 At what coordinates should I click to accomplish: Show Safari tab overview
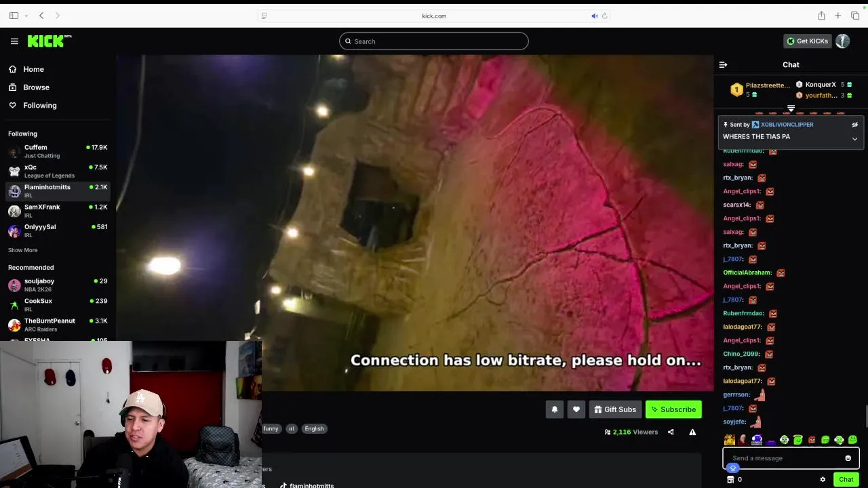[854, 16]
